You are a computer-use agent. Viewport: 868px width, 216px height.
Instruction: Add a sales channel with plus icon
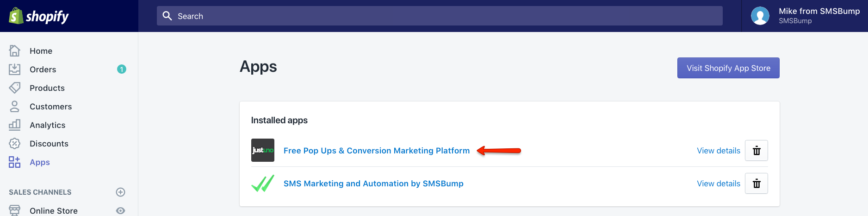121,192
